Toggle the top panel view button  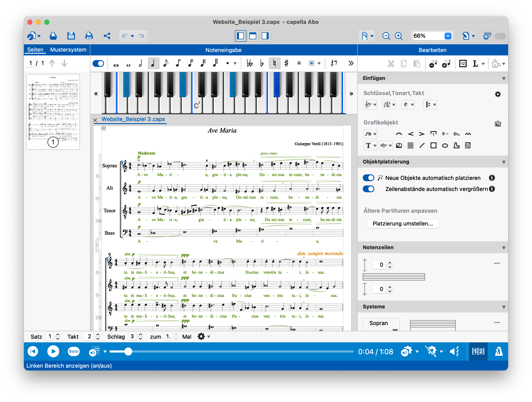[253, 36]
